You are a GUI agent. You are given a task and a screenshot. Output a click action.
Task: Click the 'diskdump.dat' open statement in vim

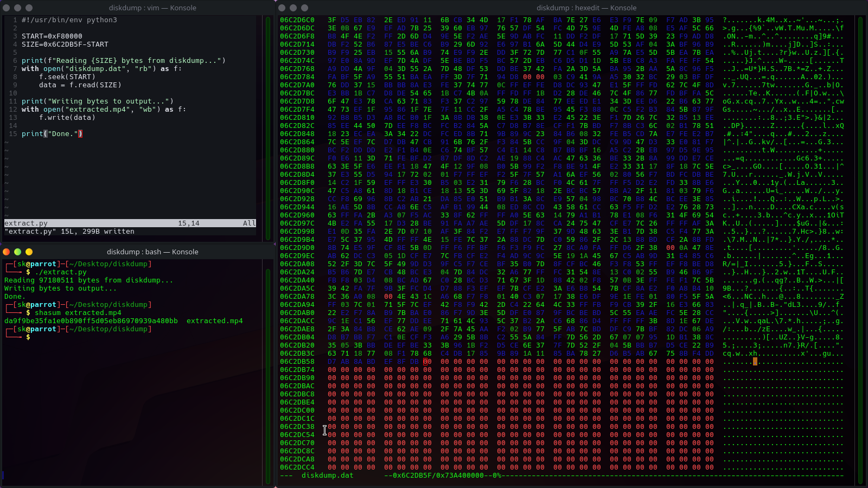pyautogui.click(x=102, y=69)
